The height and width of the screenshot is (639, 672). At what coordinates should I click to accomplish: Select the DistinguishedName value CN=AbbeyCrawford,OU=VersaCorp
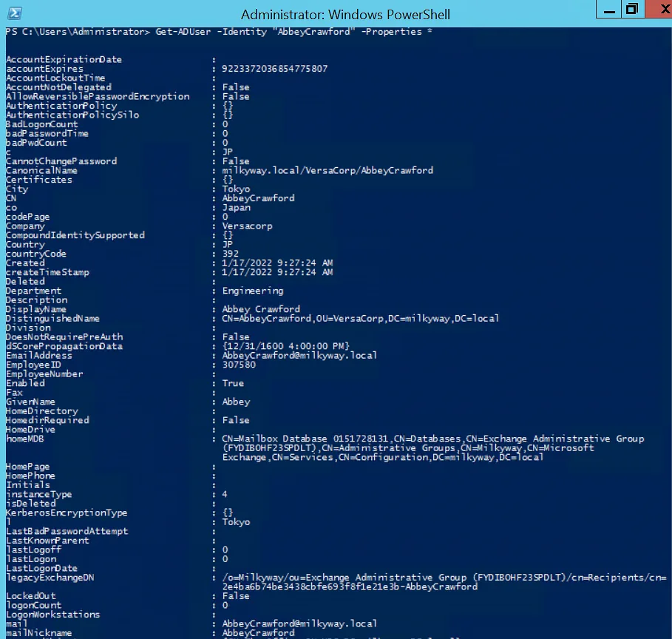361,319
